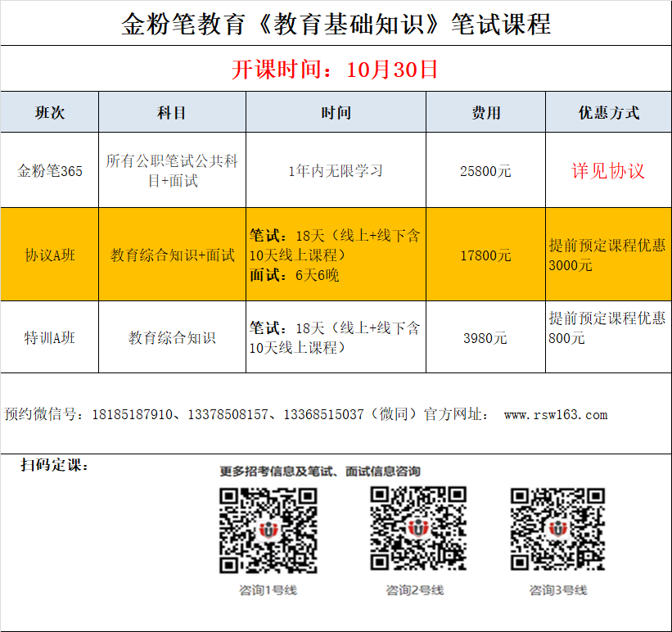Select the 3980元 fee cell

[485, 337]
